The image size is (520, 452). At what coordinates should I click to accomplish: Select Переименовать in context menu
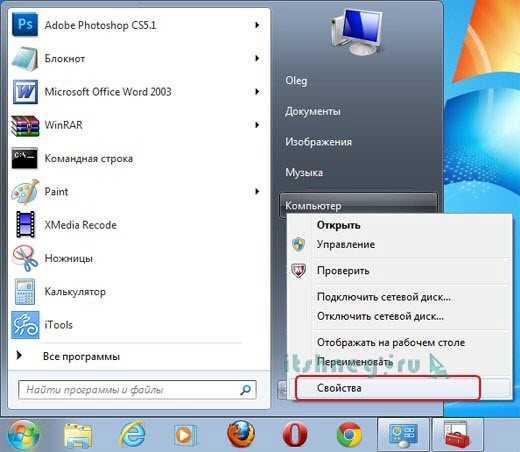pyautogui.click(x=355, y=362)
